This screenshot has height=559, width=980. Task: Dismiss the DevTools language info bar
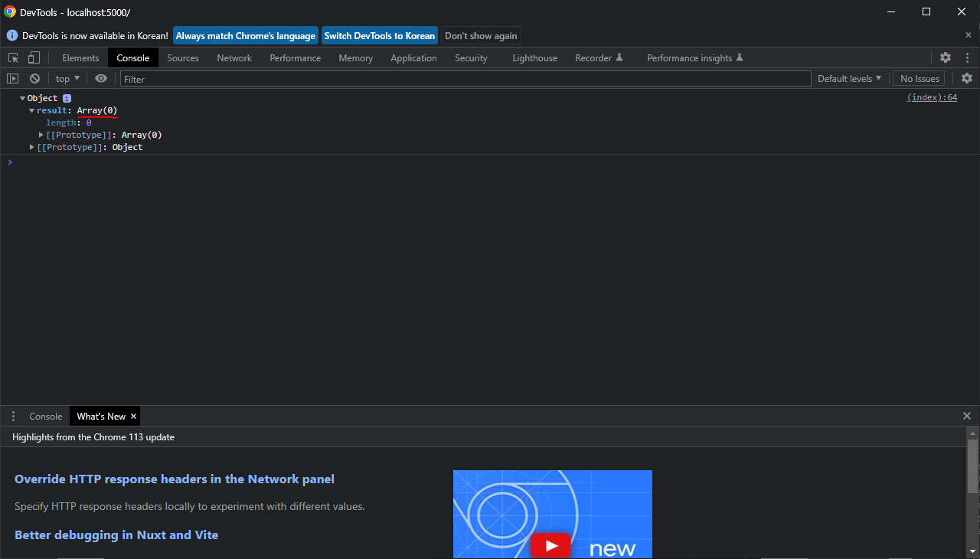click(x=969, y=35)
